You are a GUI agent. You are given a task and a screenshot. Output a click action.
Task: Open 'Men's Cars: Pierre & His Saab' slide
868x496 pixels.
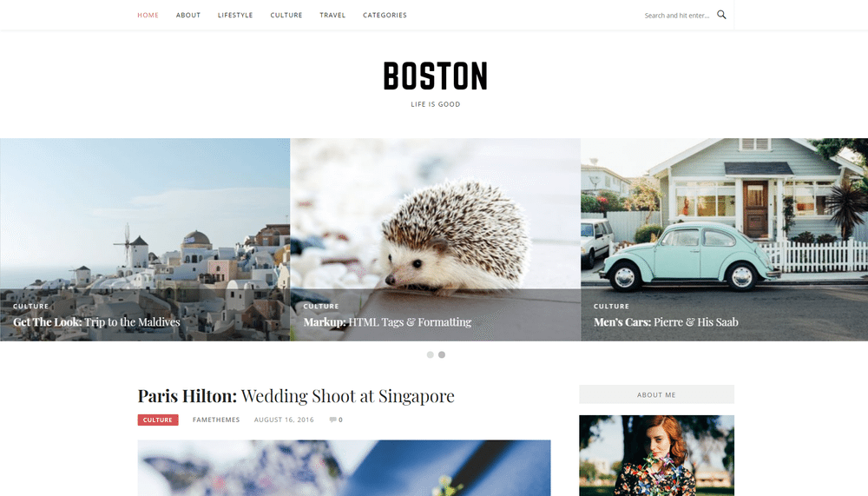coord(666,322)
